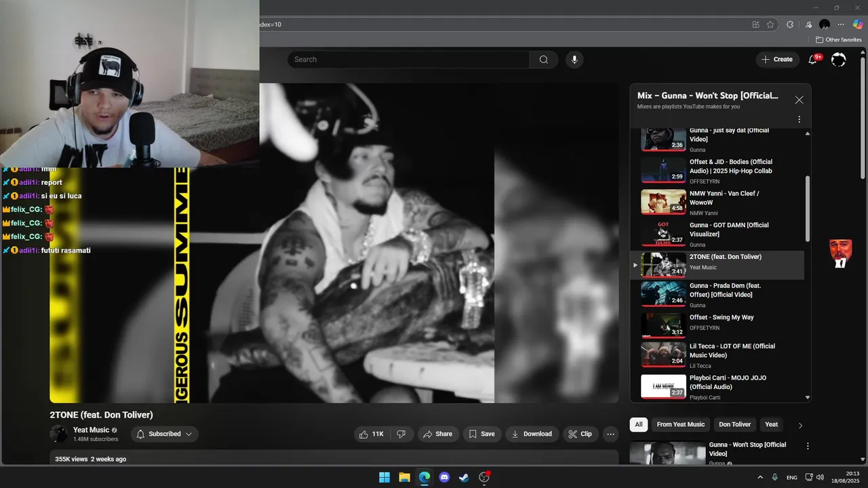Open the Copilot sidebar icon
This screenshot has height=488, width=868.
(858, 24)
